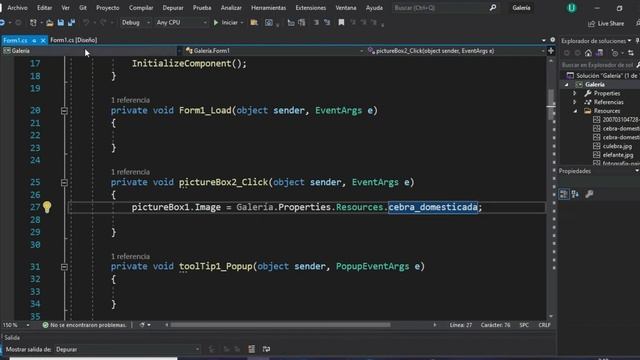Click the horizontal scrollbar of code editor
The height and width of the screenshot is (360, 640).
tap(280, 325)
